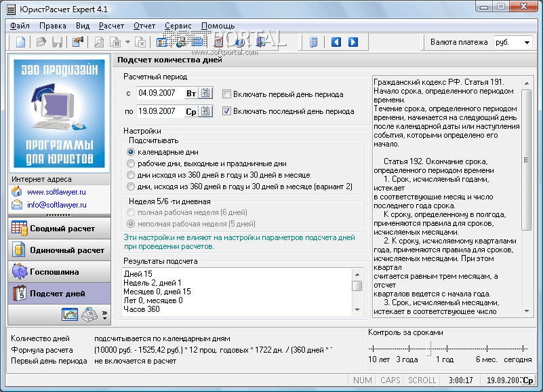The image size is (543, 392).
Task: Click the delete document X icon
Action: coord(140,42)
